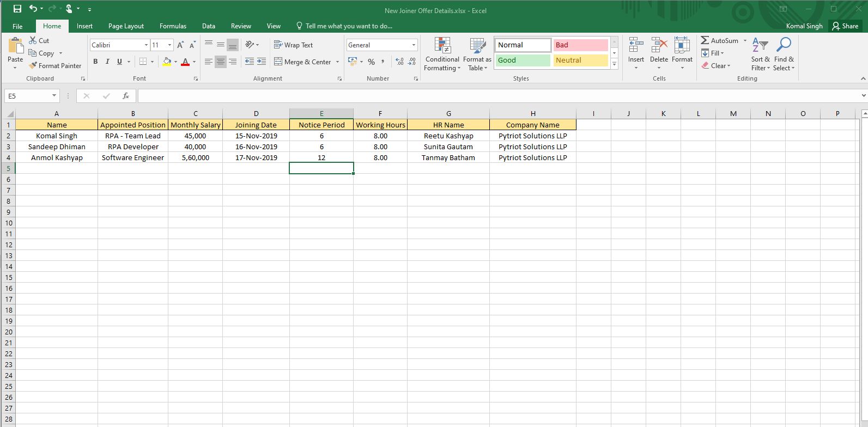Expand the font name Calibri dropdown
Screen dimensions: 868x427
(146, 45)
